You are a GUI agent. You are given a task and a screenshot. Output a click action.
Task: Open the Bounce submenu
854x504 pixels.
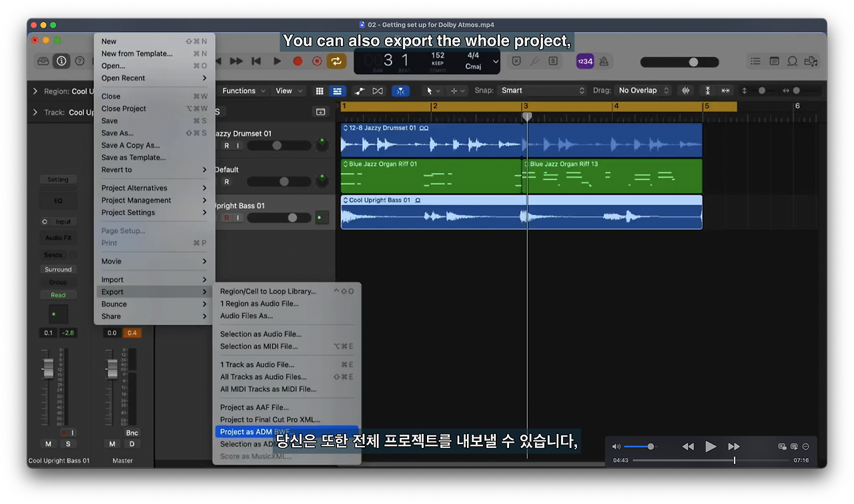click(x=154, y=304)
